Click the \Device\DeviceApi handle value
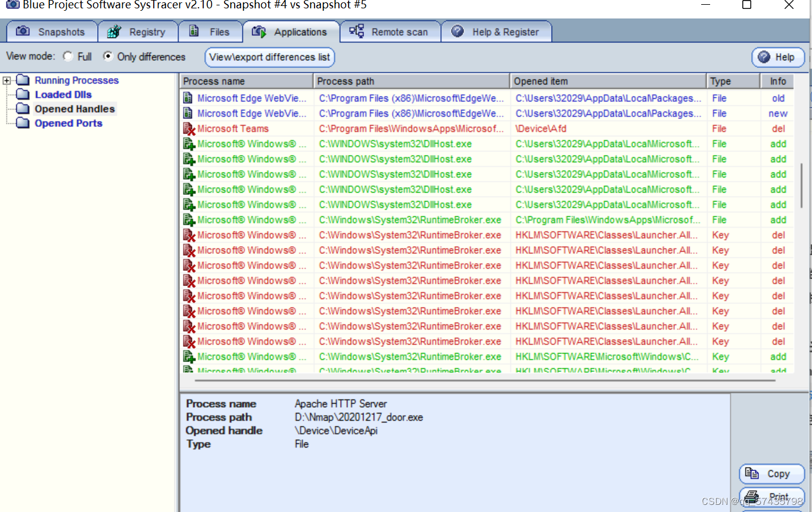This screenshot has height=512, width=812. tap(336, 430)
